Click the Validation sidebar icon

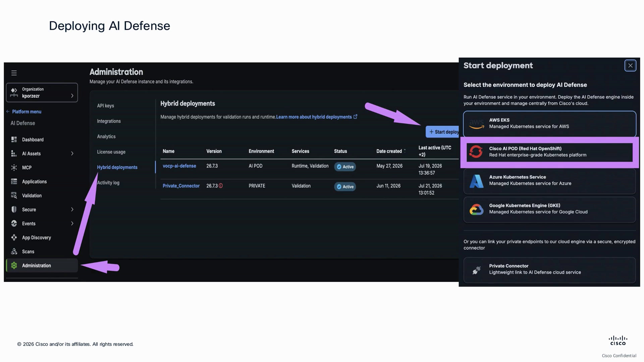[14, 195]
